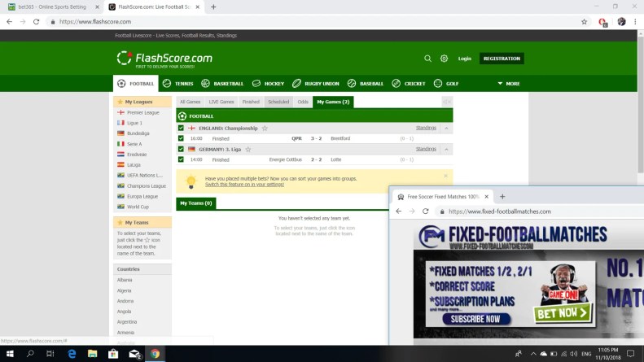Uncheck England Championship league checkbox
Image resolution: width=644 pixels, height=362 pixels.
pos(181,128)
